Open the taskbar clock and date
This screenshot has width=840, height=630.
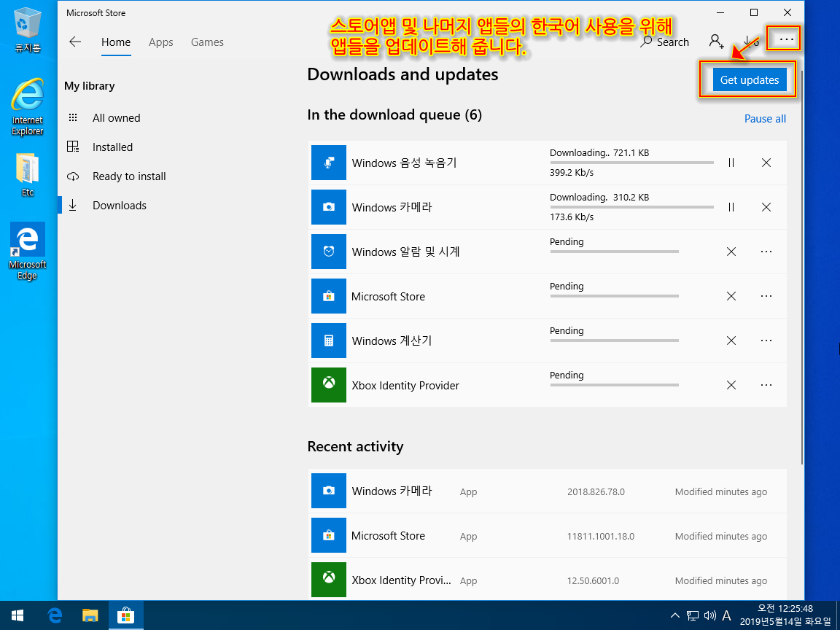pyautogui.click(x=785, y=615)
